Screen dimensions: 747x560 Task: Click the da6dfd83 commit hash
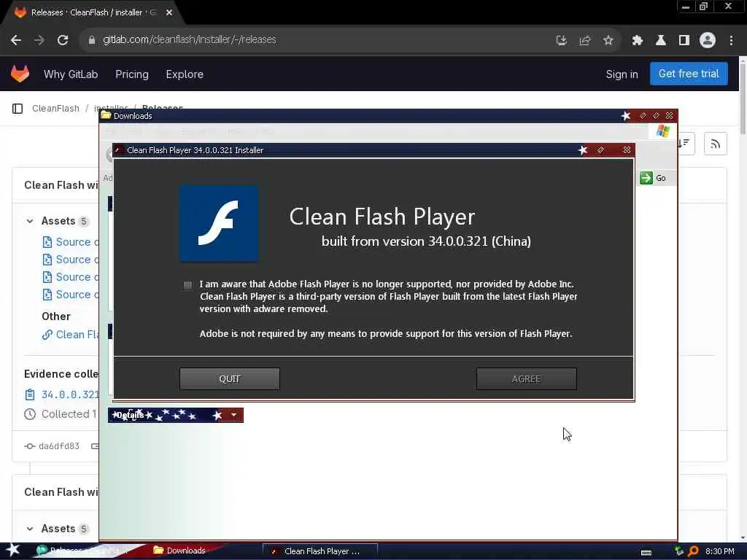point(58,446)
